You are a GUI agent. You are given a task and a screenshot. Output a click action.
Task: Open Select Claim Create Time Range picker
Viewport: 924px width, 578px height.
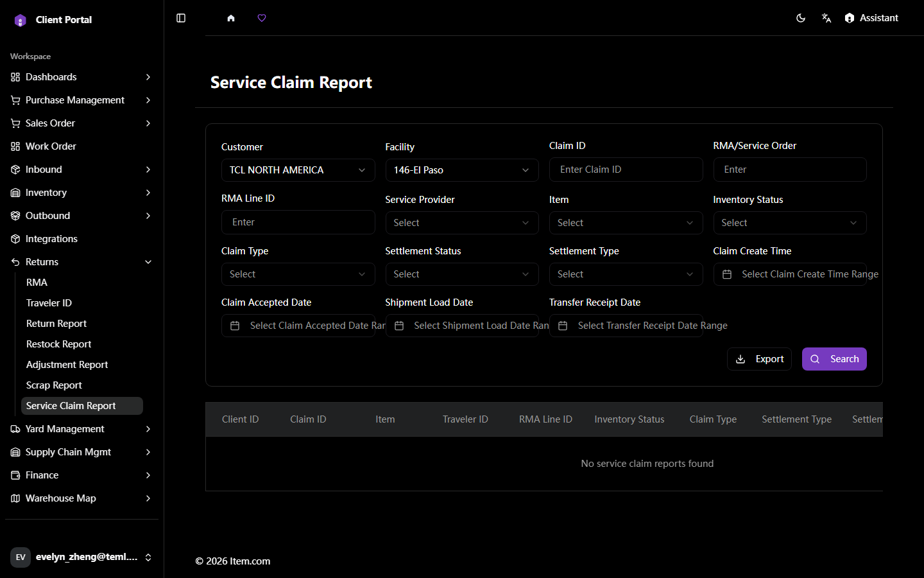[x=790, y=274]
